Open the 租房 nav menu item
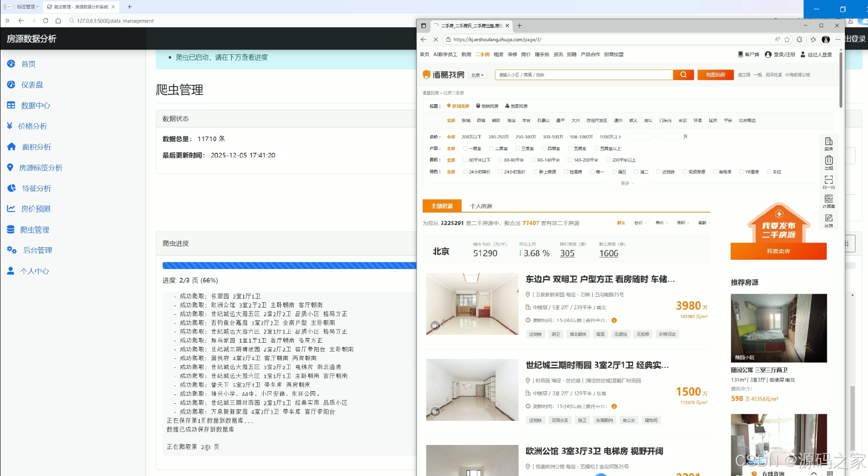The image size is (868, 476). point(498,55)
